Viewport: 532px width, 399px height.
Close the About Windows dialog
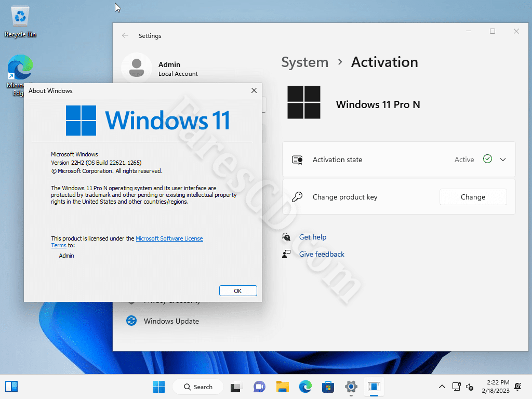[254, 90]
